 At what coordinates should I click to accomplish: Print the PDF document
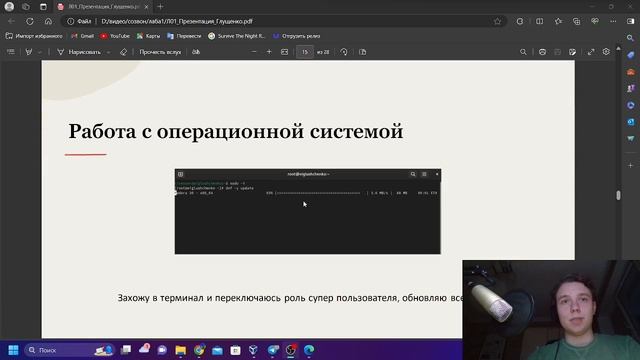tap(542, 52)
